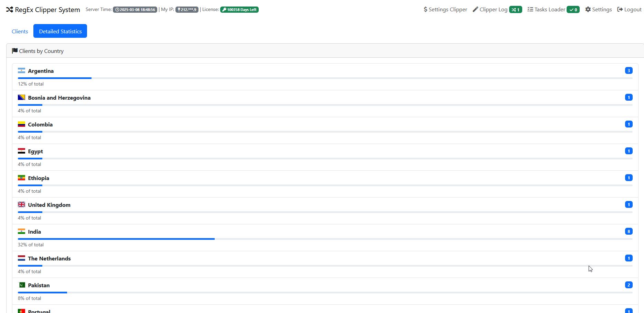Log out via Logout link
The height and width of the screenshot is (313, 644).
pyautogui.click(x=630, y=10)
